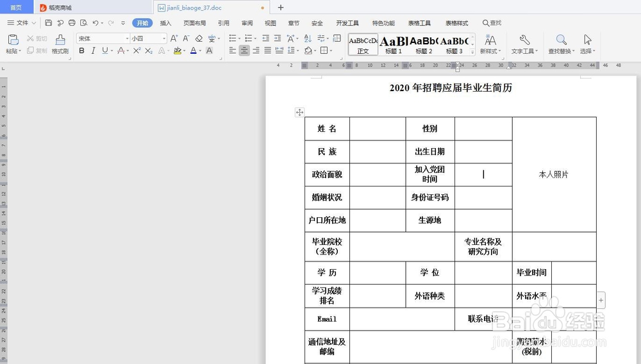The image size is (641, 364).
Task: Toggle distributed alignment
Action: coord(279,51)
